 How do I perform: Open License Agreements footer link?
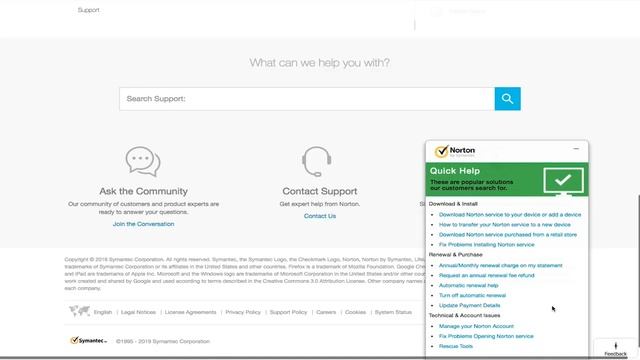tap(191, 312)
